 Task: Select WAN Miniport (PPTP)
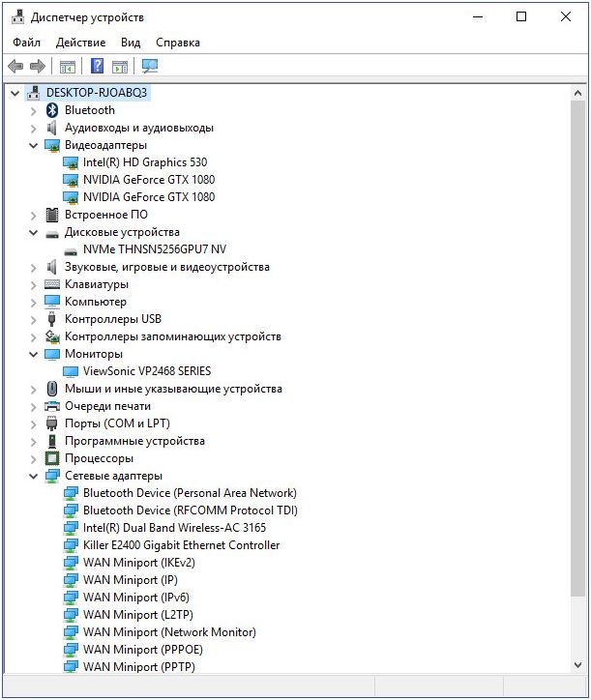(x=139, y=667)
